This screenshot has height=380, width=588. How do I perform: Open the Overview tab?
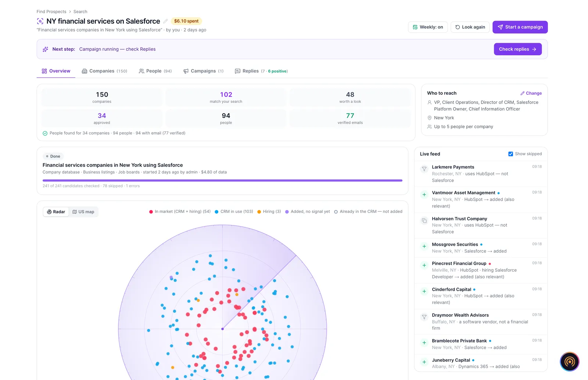coord(56,71)
